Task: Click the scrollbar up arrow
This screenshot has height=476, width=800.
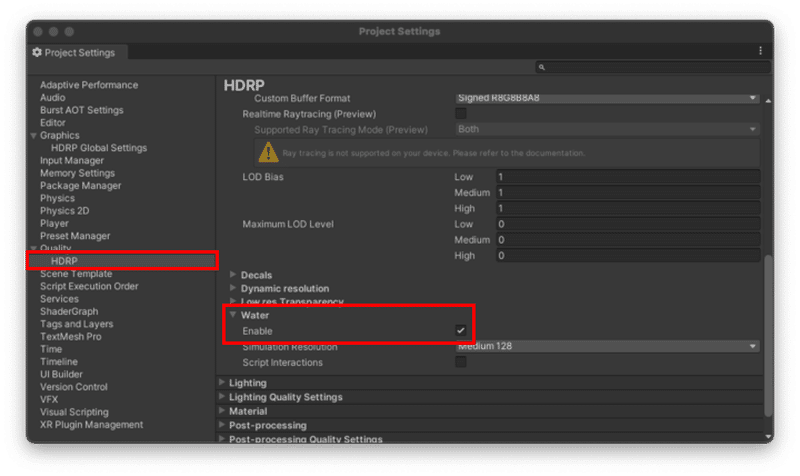Action: 768,101
